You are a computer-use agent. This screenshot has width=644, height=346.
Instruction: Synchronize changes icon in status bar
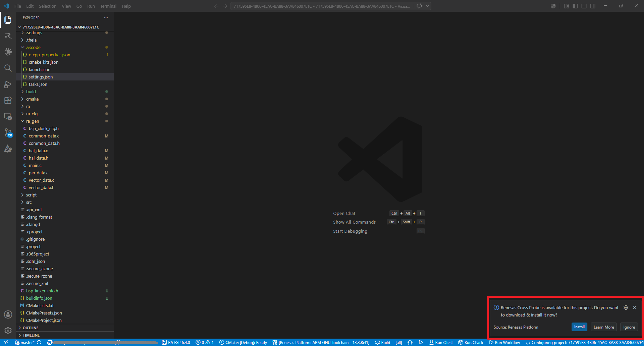(39, 342)
